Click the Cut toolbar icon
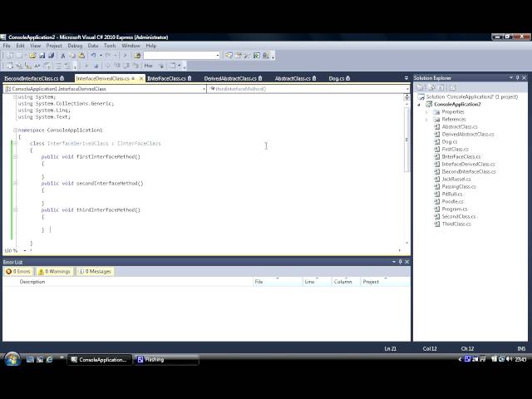532x399 pixels. pos(63,56)
